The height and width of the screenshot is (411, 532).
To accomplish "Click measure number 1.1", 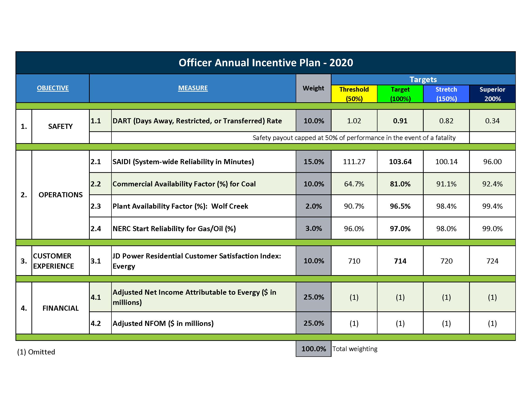I will coord(96,121).
